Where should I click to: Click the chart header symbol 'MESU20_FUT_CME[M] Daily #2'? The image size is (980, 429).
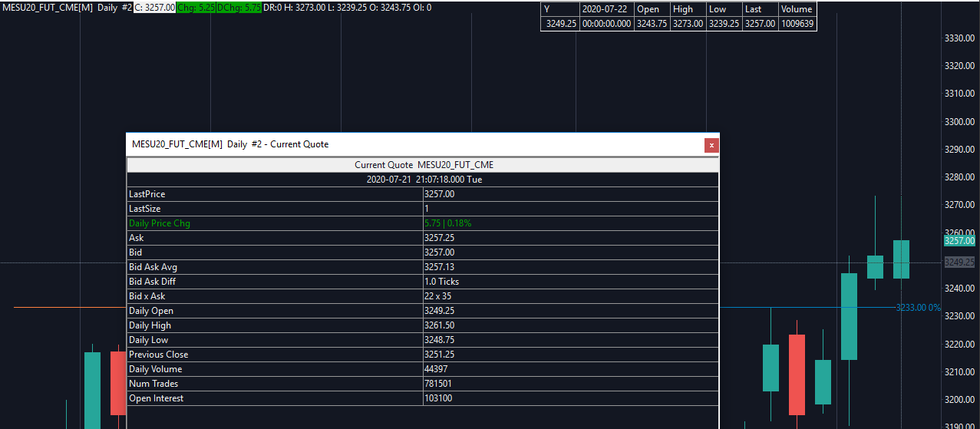pos(67,8)
